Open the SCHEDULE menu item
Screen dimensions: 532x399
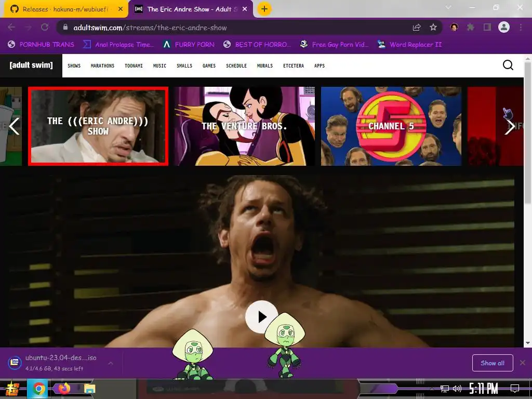(x=236, y=66)
